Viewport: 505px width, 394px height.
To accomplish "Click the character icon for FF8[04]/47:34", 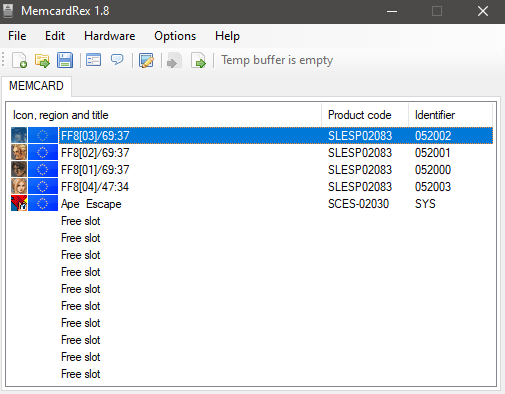I will [19, 187].
